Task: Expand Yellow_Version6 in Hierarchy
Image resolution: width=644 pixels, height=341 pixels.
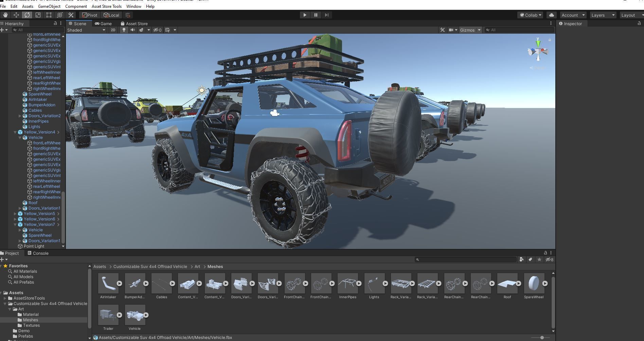Action: point(15,219)
